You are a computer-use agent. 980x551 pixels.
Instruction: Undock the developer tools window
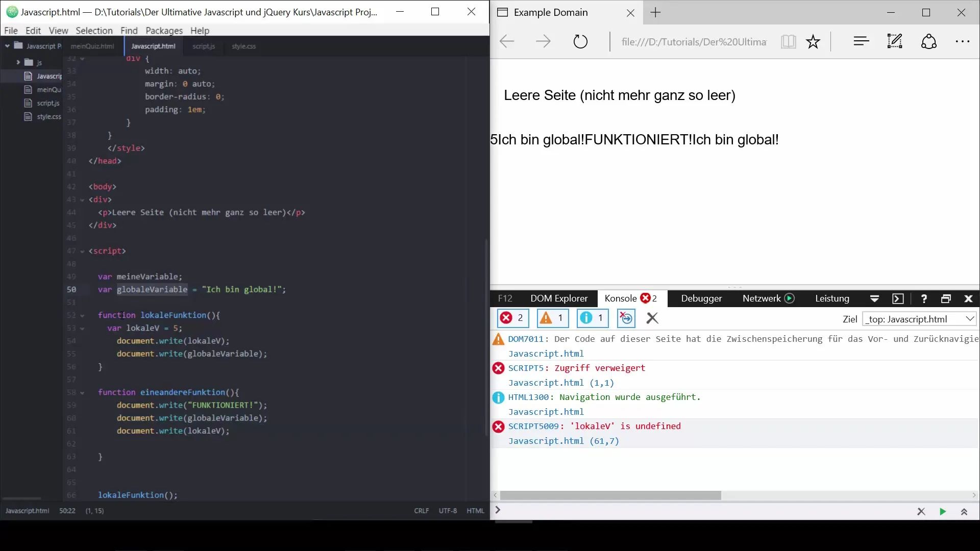coord(946,298)
